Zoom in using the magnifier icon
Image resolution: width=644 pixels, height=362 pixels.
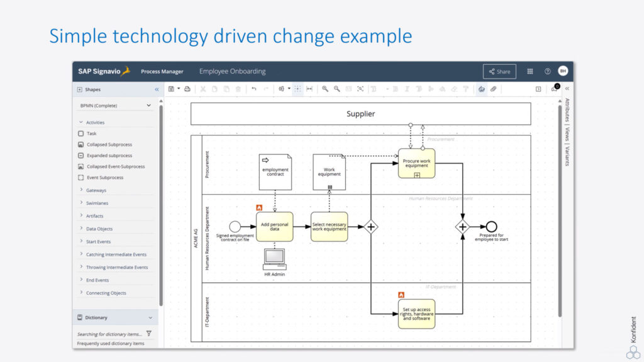pos(326,89)
